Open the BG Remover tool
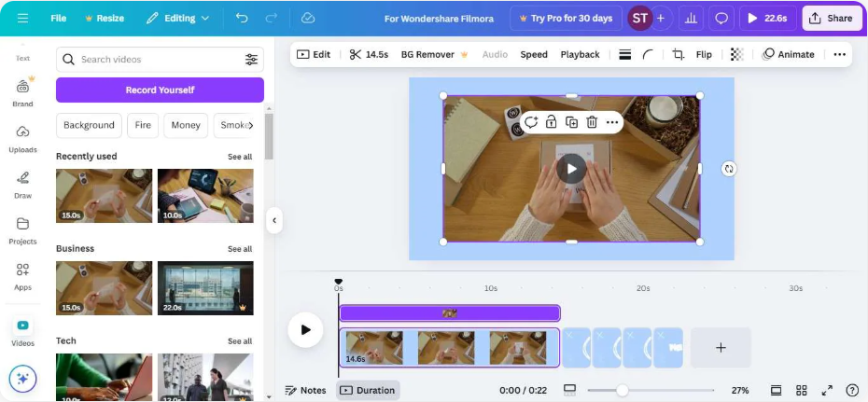Viewport: 868px width, 402px height. [x=435, y=54]
